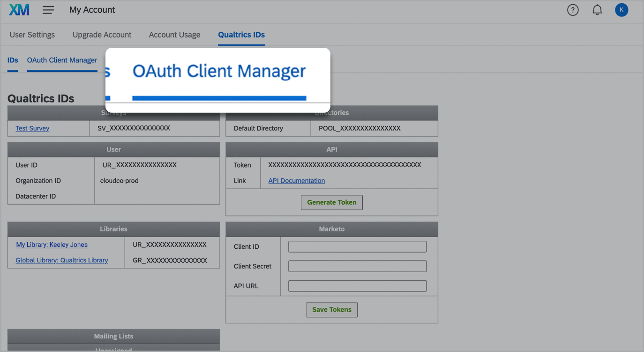The height and width of the screenshot is (352, 644).
Task: Open the K user avatar menu
Action: (x=622, y=10)
